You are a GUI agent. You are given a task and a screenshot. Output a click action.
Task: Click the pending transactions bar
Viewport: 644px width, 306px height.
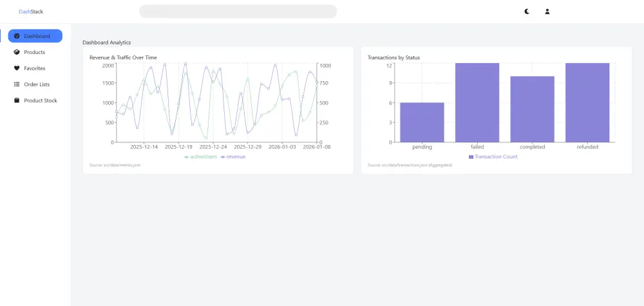(422, 122)
